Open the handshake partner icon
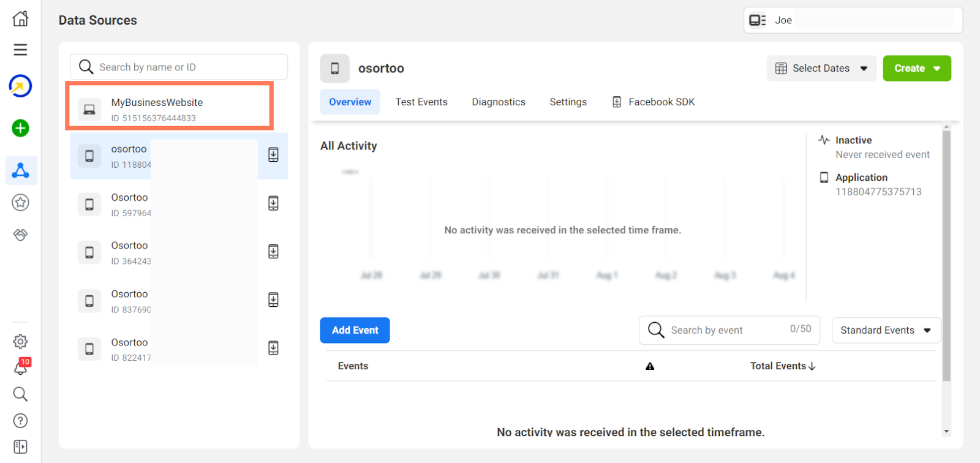This screenshot has width=980, height=463. [x=20, y=235]
